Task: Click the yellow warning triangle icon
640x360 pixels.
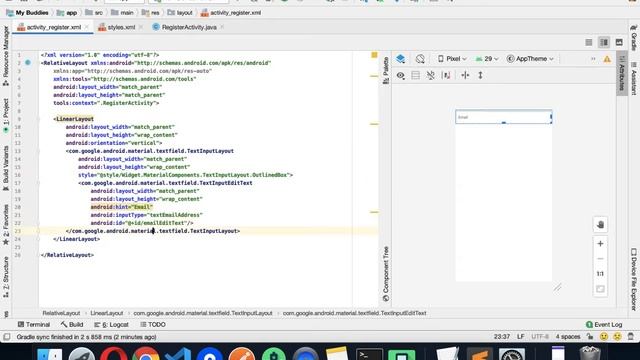Action: (607, 59)
